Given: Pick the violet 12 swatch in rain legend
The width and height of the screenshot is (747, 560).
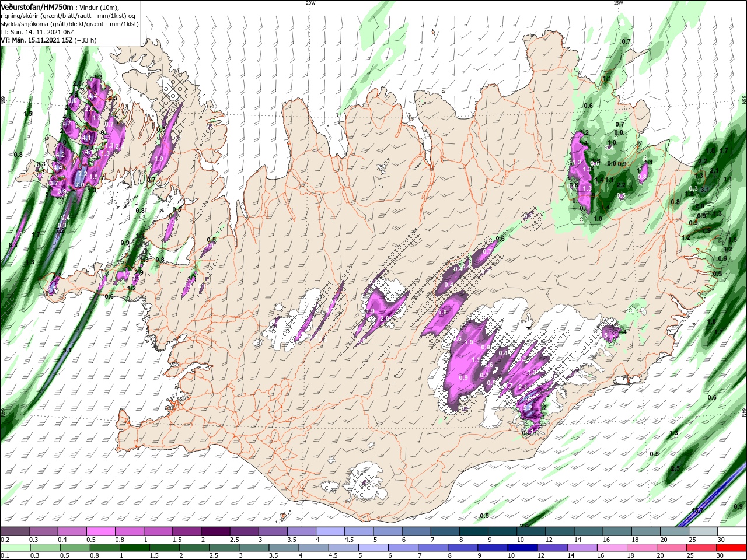Looking at the screenshot, I should click(x=552, y=548).
